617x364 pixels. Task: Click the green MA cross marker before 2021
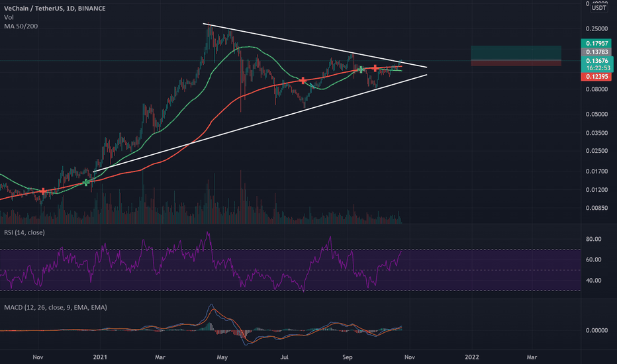click(86, 182)
